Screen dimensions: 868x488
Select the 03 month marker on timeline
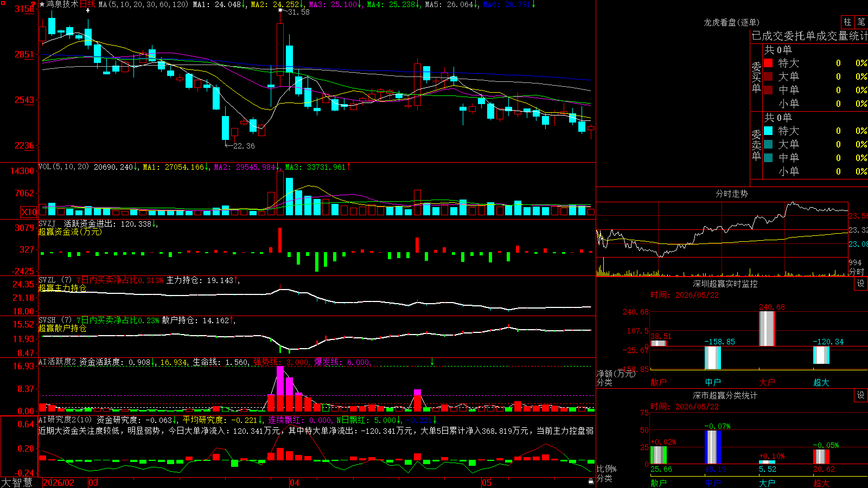pyautogui.click(x=93, y=483)
